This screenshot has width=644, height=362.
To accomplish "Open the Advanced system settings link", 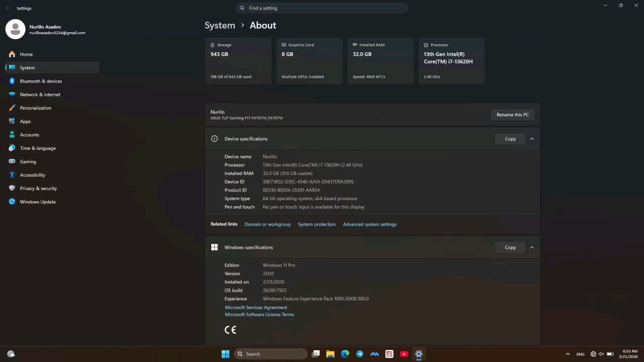I will tap(370, 224).
